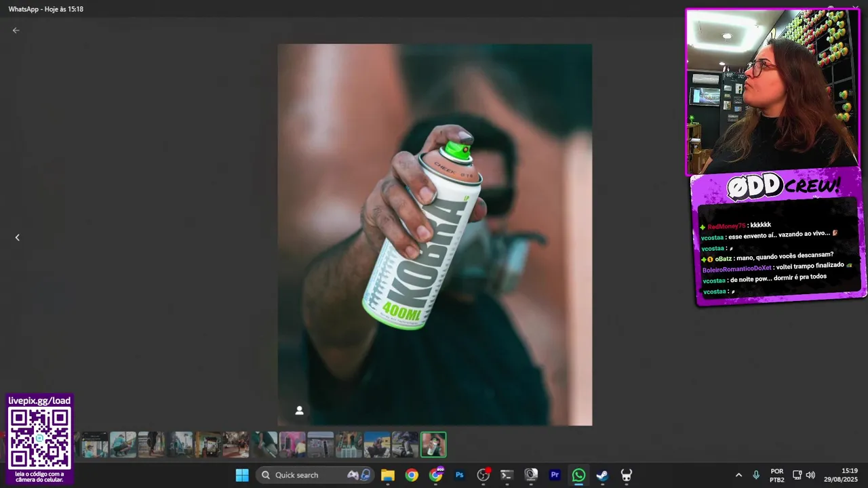Screen dimensions: 868x488
Task: Select the highlighted spray can thumbnail
Action: pyautogui.click(x=433, y=445)
